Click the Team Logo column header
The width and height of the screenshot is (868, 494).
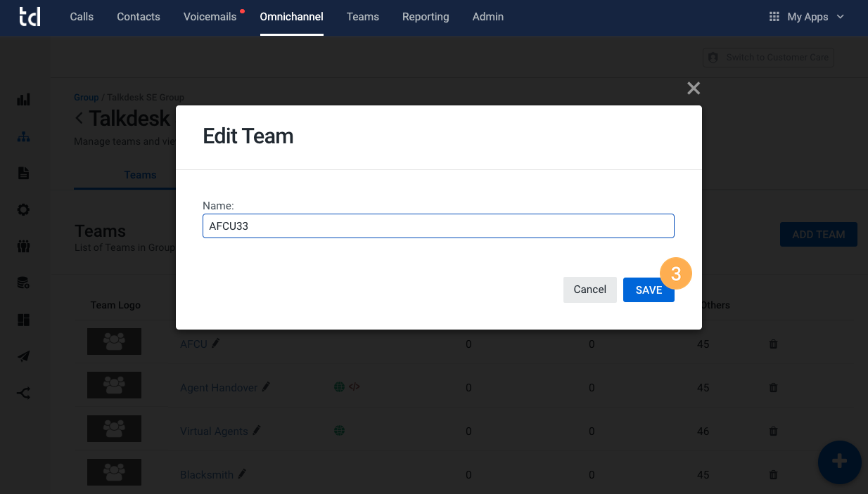115,305
